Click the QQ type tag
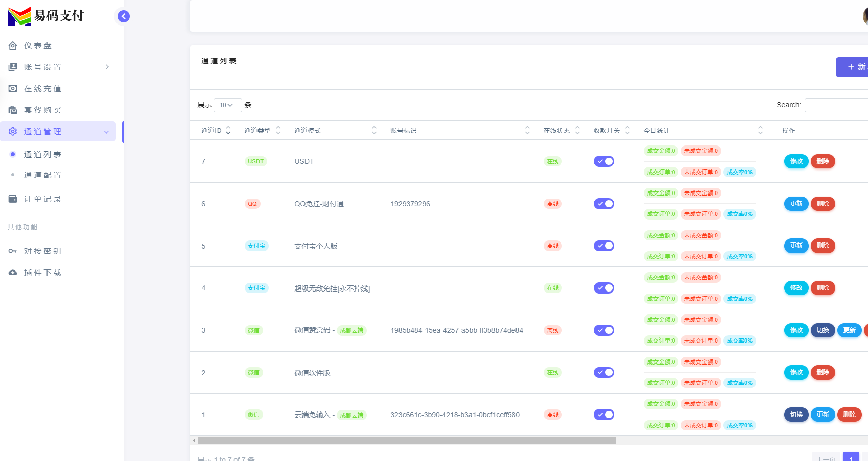This screenshot has height=461, width=868. point(252,204)
